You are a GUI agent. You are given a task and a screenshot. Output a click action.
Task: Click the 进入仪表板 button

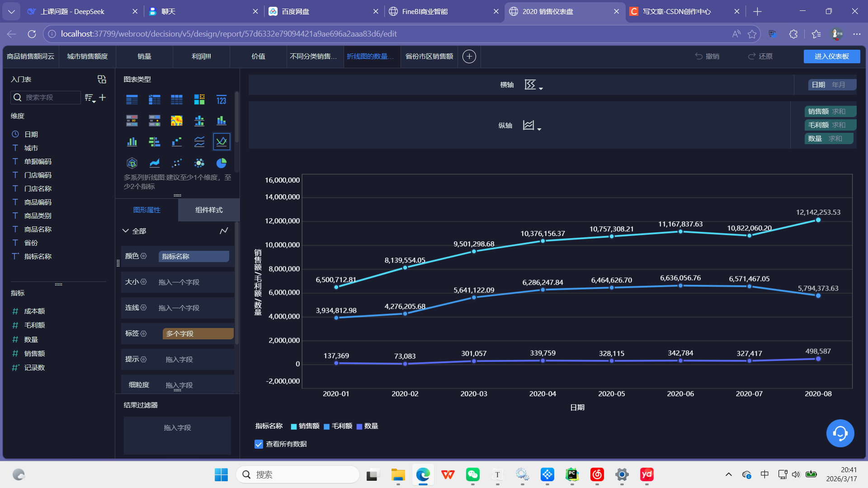click(831, 56)
